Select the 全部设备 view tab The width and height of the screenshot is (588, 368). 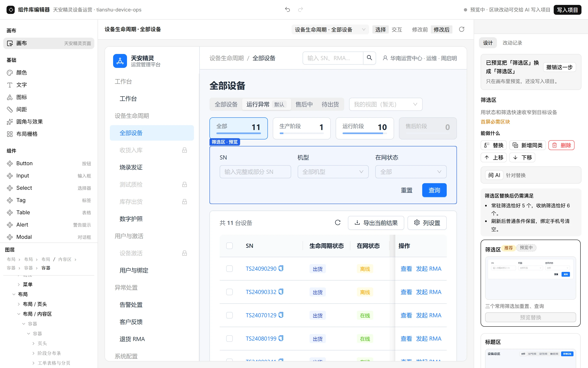pyautogui.click(x=226, y=104)
